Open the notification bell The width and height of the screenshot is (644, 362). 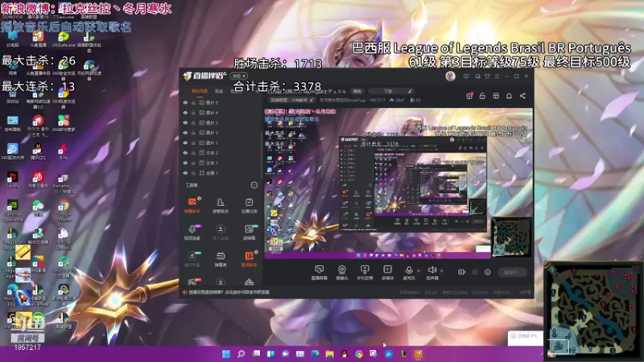[x=509, y=96]
